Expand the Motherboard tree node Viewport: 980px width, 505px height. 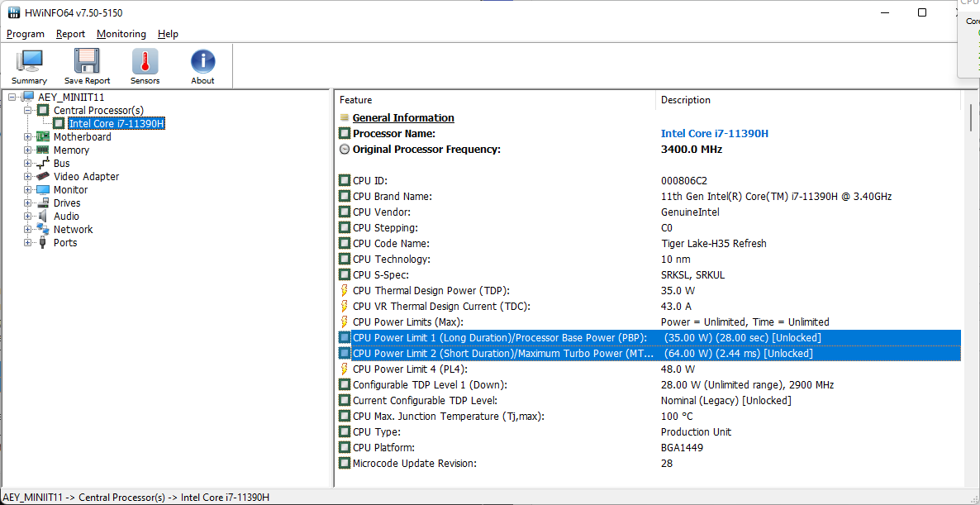pos(27,137)
